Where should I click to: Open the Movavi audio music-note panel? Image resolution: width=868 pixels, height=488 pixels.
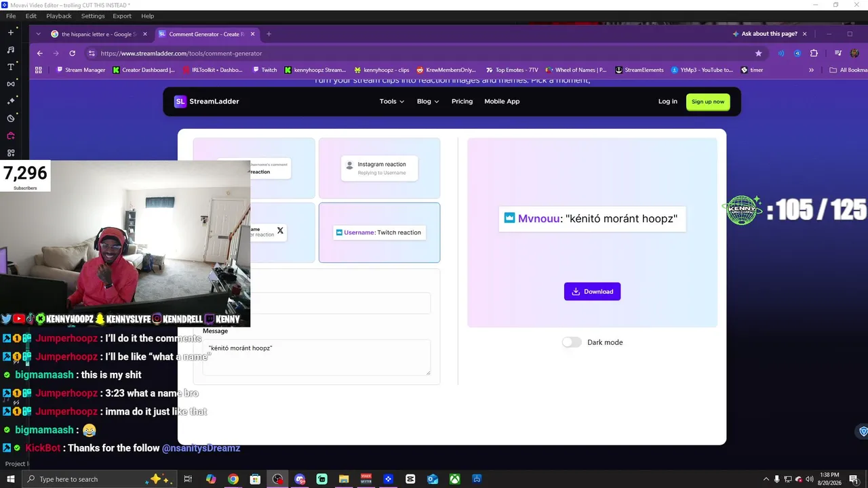(10, 49)
